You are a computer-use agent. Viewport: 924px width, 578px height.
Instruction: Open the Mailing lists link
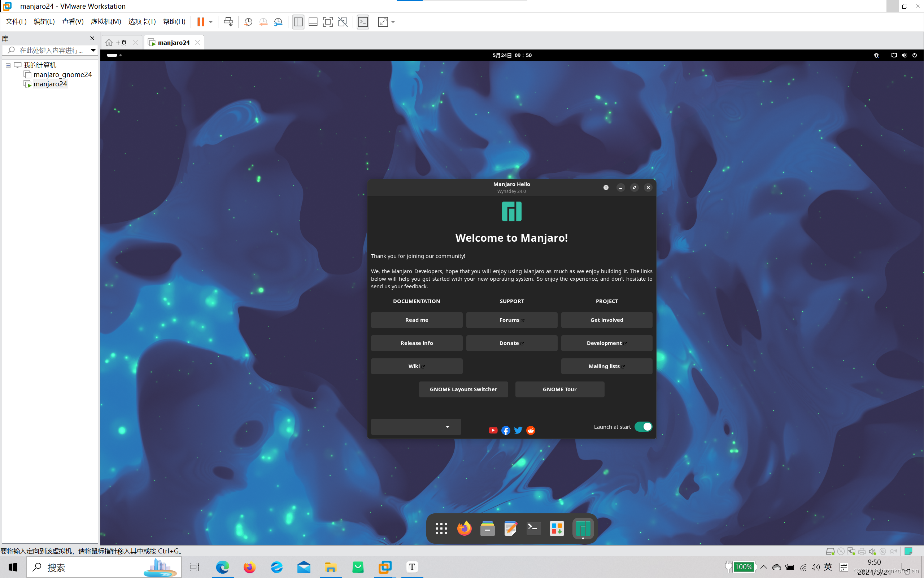(x=607, y=366)
